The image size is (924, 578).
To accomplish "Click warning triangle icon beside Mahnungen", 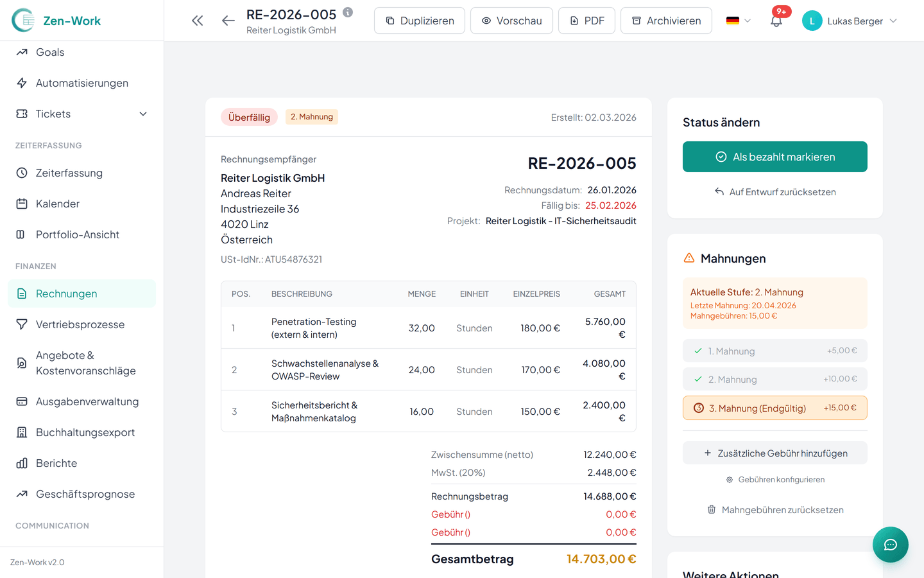I will click(689, 258).
